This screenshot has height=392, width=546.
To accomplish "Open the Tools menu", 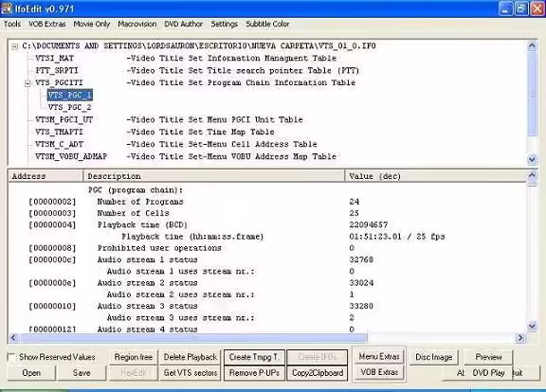I will point(12,24).
